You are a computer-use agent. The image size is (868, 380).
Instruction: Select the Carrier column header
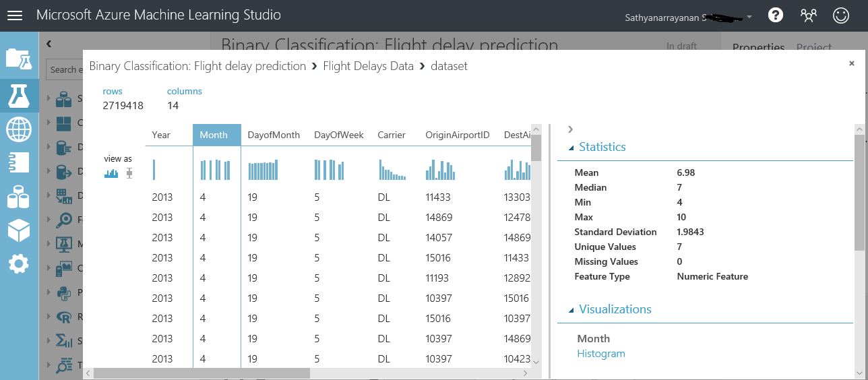(392, 135)
